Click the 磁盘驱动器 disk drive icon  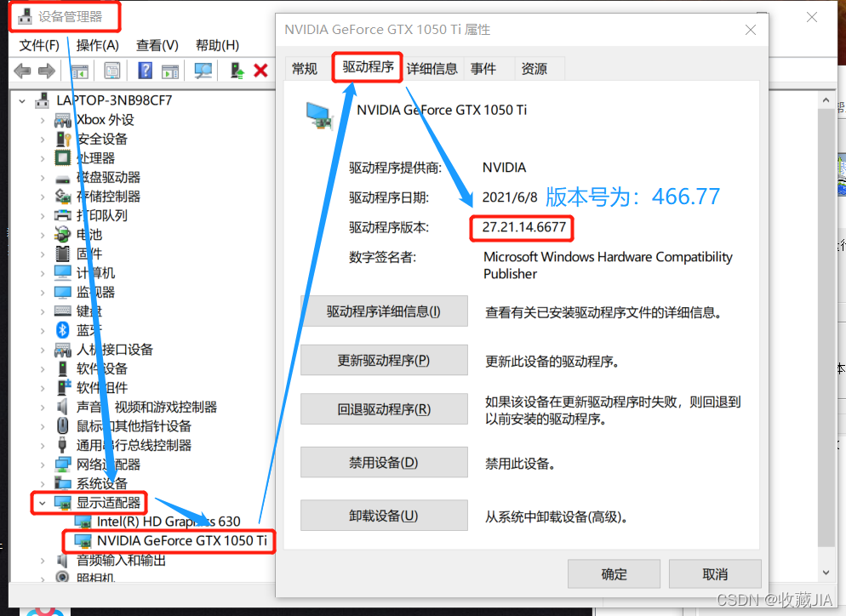(63, 178)
